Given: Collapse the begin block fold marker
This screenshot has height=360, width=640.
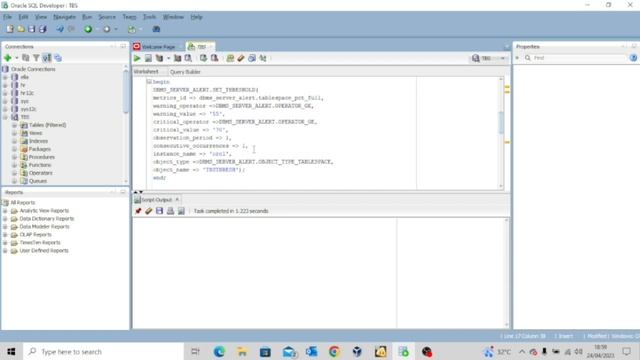Looking at the screenshot, I should point(149,82).
